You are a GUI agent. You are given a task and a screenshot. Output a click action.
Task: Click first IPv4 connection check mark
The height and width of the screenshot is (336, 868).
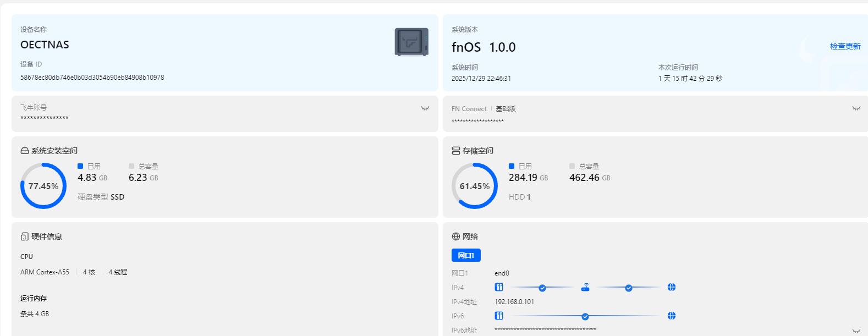click(542, 288)
